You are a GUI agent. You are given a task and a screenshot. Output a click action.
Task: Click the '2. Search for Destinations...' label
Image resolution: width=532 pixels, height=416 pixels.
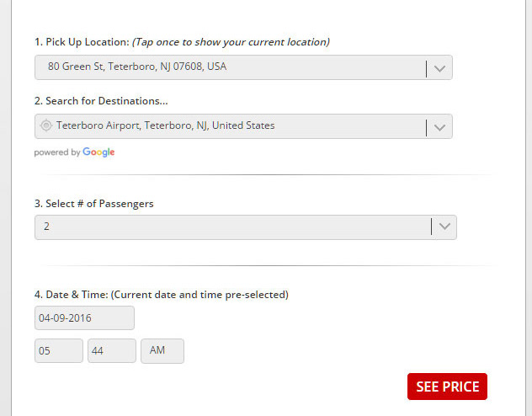pos(101,101)
